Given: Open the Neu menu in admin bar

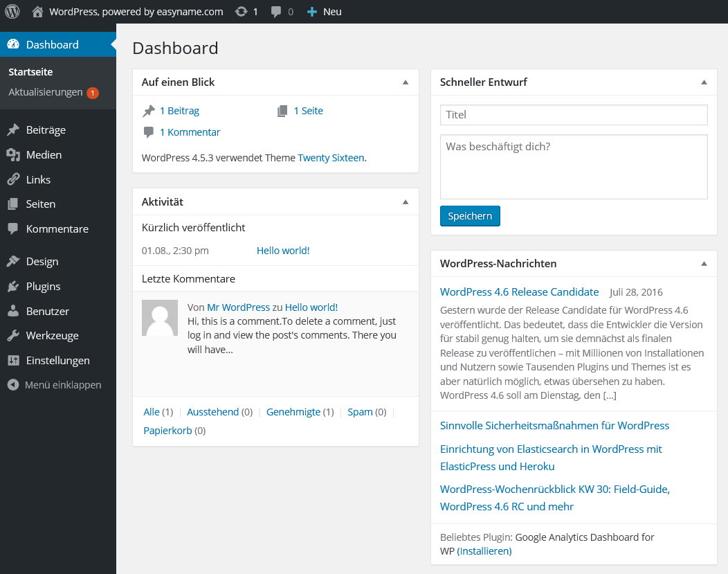Looking at the screenshot, I should point(325,12).
